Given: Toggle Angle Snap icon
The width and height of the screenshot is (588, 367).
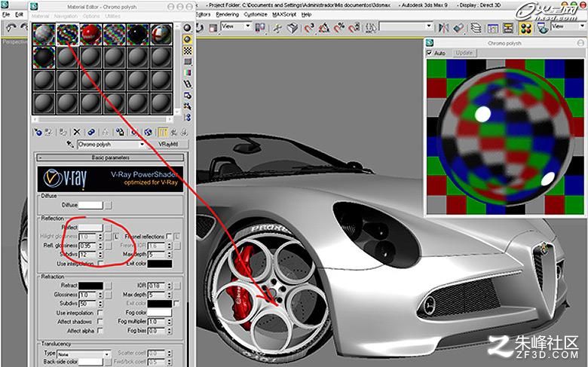Looking at the screenshot, I should pyautogui.click(x=324, y=28).
